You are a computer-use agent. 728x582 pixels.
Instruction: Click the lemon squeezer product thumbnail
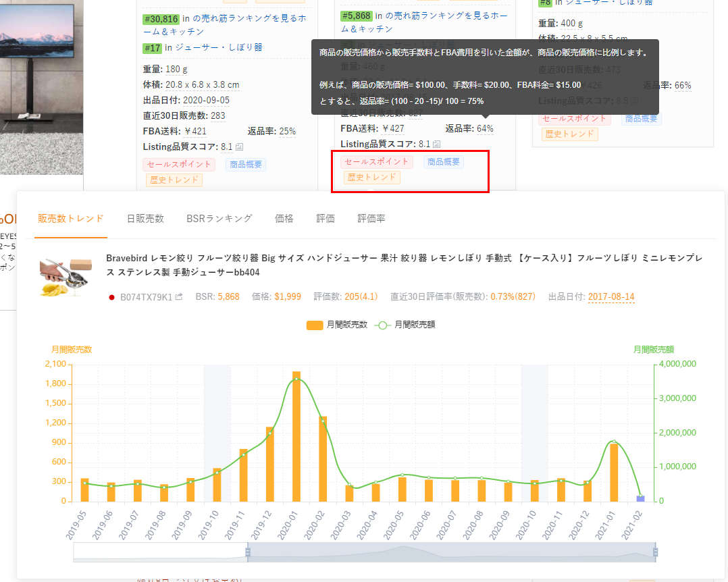tap(66, 277)
